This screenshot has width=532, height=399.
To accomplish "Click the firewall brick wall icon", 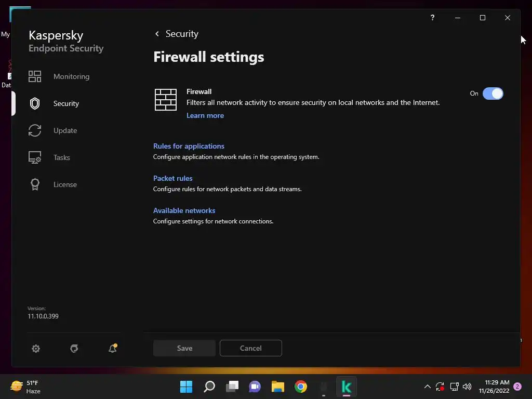I will coord(166,100).
